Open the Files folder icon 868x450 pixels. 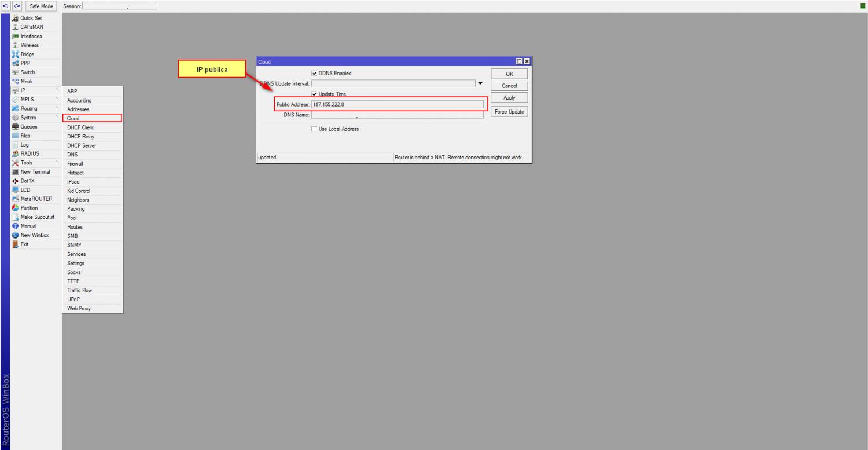tap(16, 136)
